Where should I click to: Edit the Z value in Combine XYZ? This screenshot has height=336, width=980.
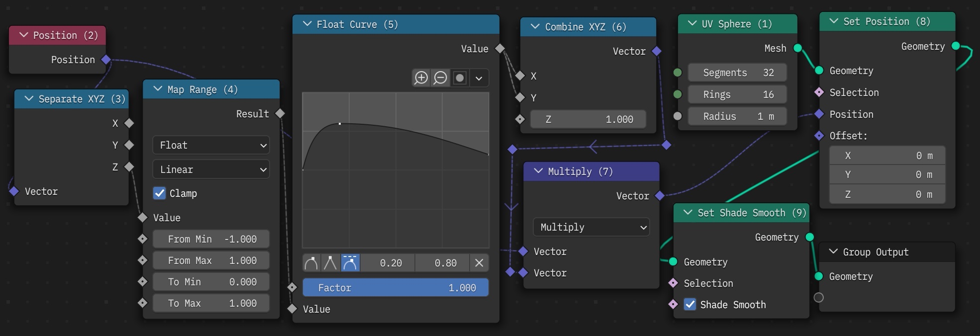click(588, 119)
